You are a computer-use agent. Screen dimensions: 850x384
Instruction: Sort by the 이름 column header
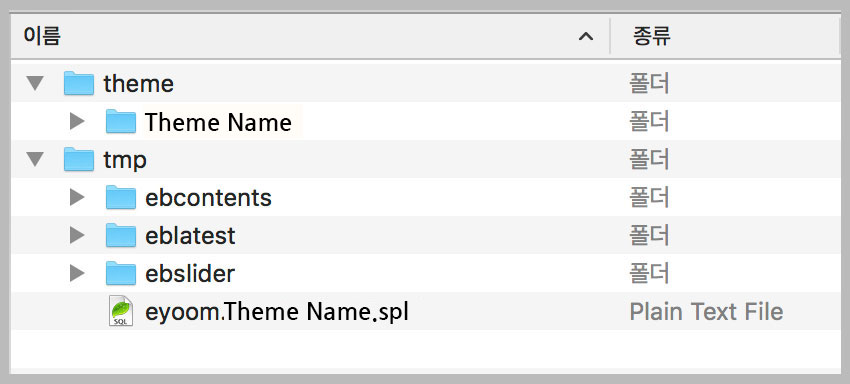pyautogui.click(x=41, y=36)
